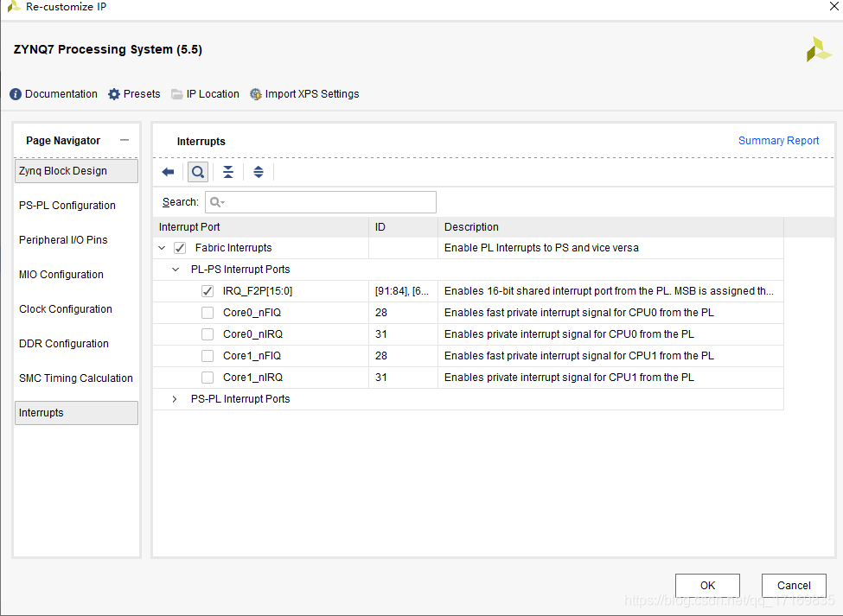Image resolution: width=843 pixels, height=616 pixels.
Task: Enable the Core0_nIRQ checkbox
Action: pos(208,334)
